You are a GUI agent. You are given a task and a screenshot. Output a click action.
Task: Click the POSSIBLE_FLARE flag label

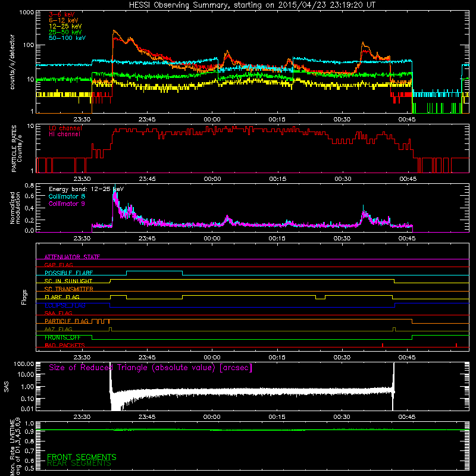(68, 273)
